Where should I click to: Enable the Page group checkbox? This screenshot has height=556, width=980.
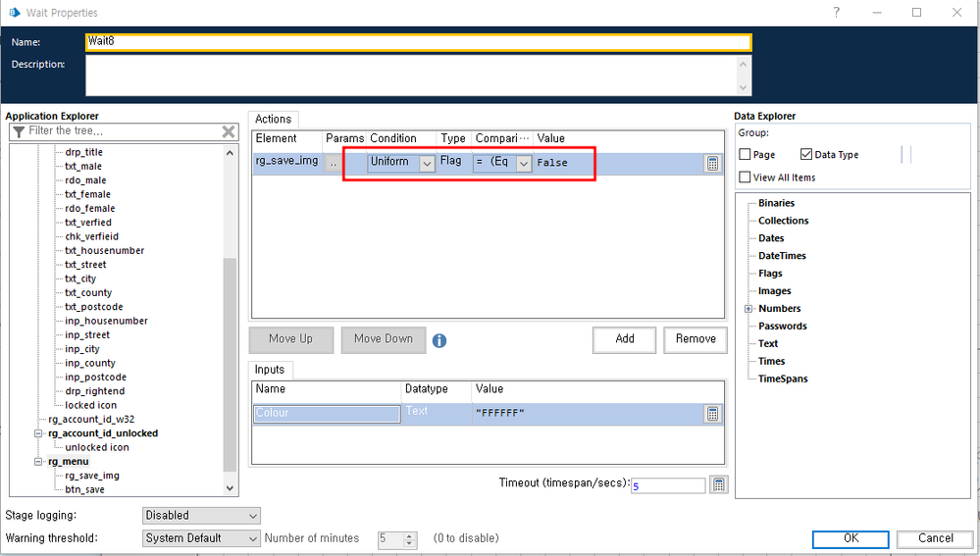pos(745,154)
